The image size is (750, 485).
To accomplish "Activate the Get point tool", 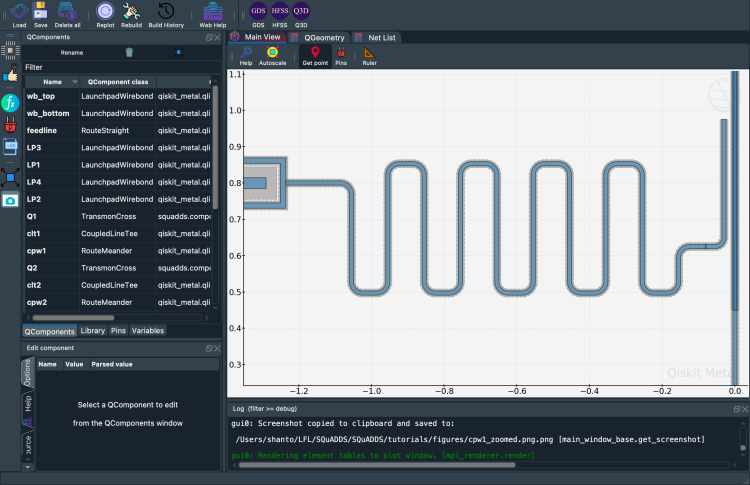I will [315, 56].
